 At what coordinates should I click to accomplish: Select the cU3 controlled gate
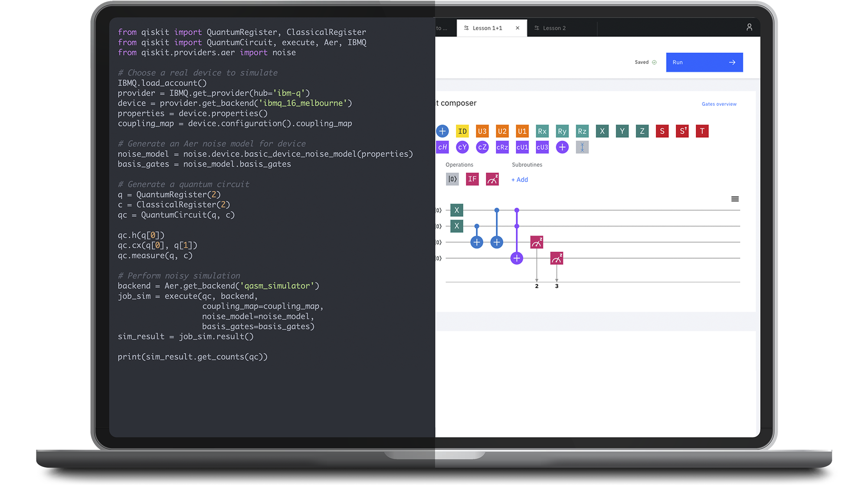tap(542, 147)
